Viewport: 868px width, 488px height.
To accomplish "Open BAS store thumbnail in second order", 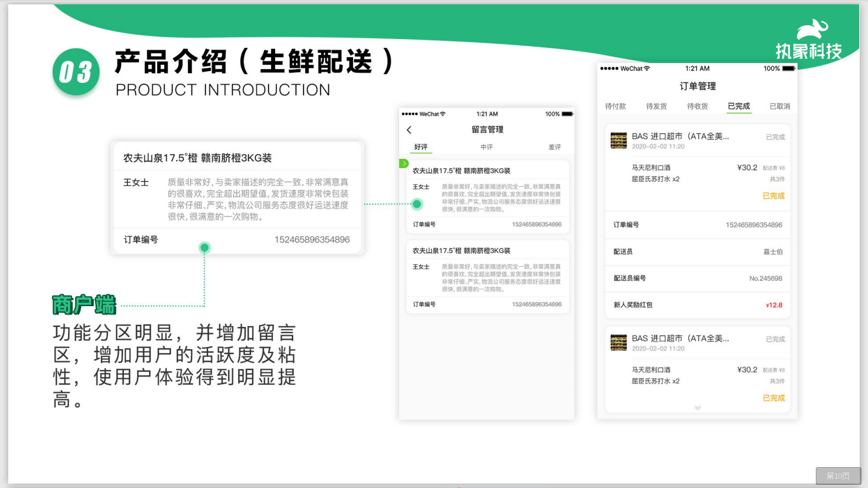I will click(619, 343).
